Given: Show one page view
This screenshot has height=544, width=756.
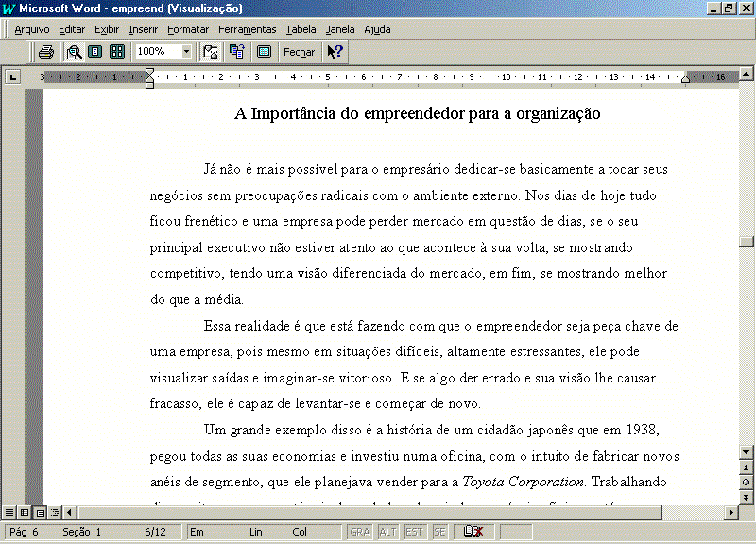Looking at the screenshot, I should coord(95,52).
